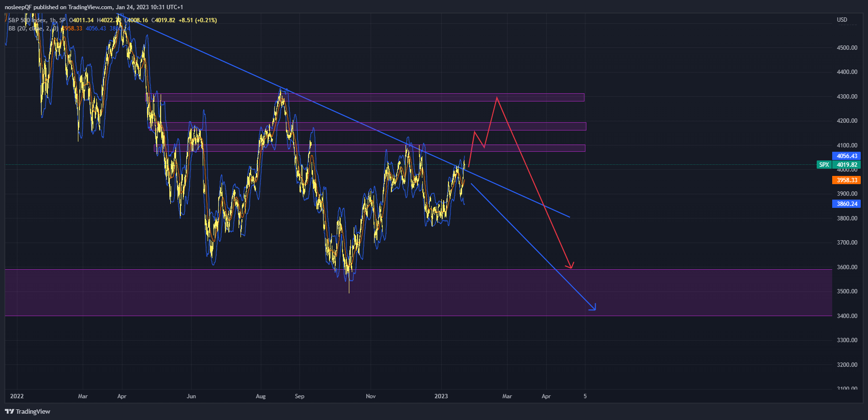
Task: Click the 4100.00 price axis label
Action: (847, 145)
